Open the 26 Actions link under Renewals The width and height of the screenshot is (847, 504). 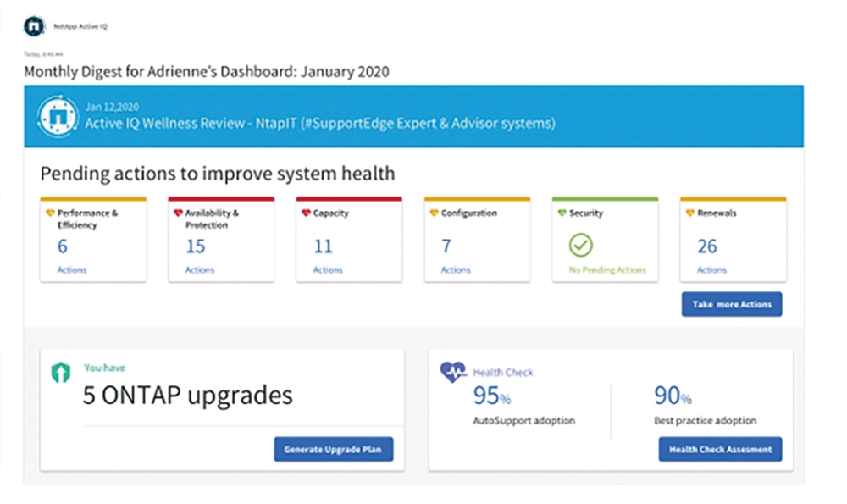coord(711,269)
